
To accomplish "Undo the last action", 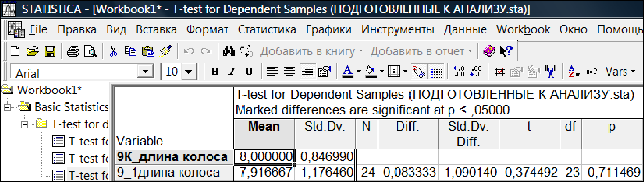I will [x=189, y=51].
